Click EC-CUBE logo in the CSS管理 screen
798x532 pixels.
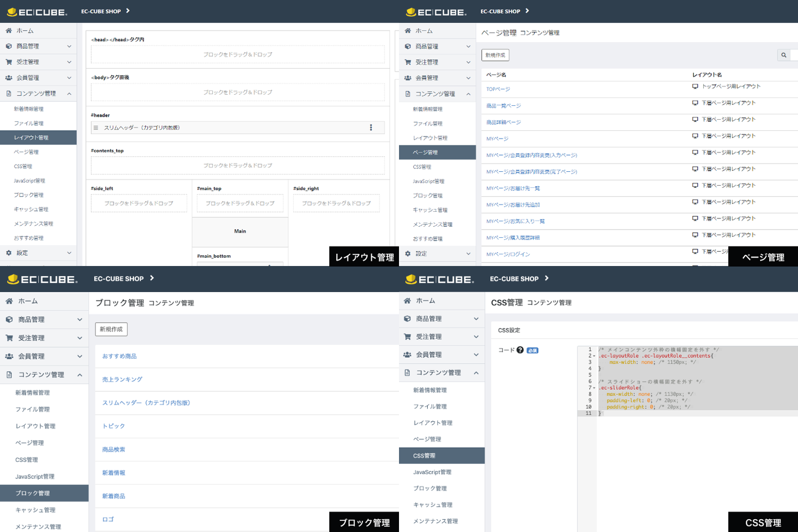(x=440, y=279)
